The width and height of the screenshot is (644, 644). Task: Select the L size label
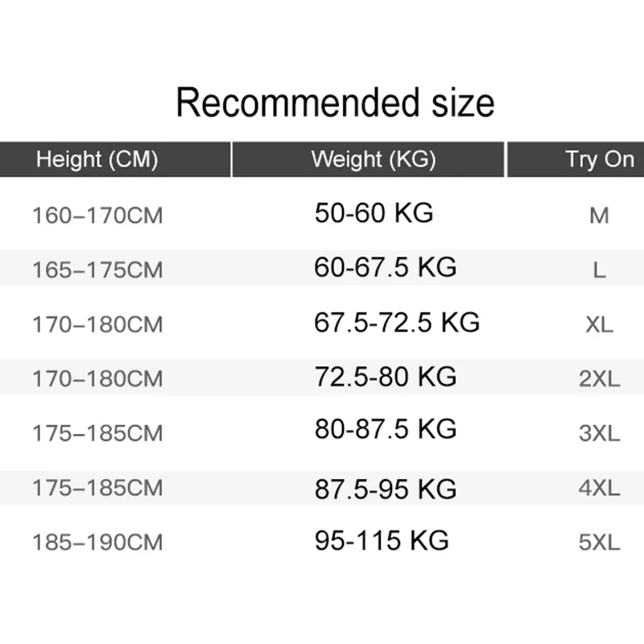[x=599, y=270]
